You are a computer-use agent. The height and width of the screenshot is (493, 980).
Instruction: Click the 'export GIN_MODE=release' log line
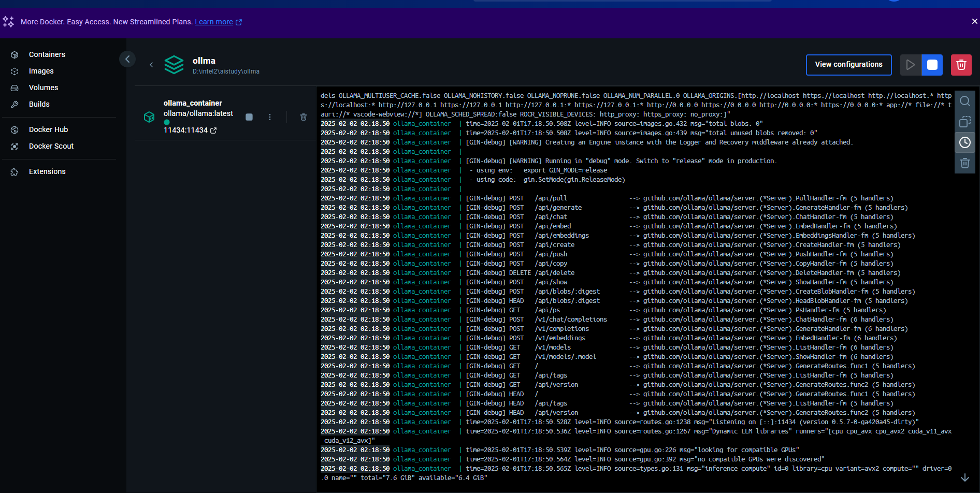click(464, 170)
